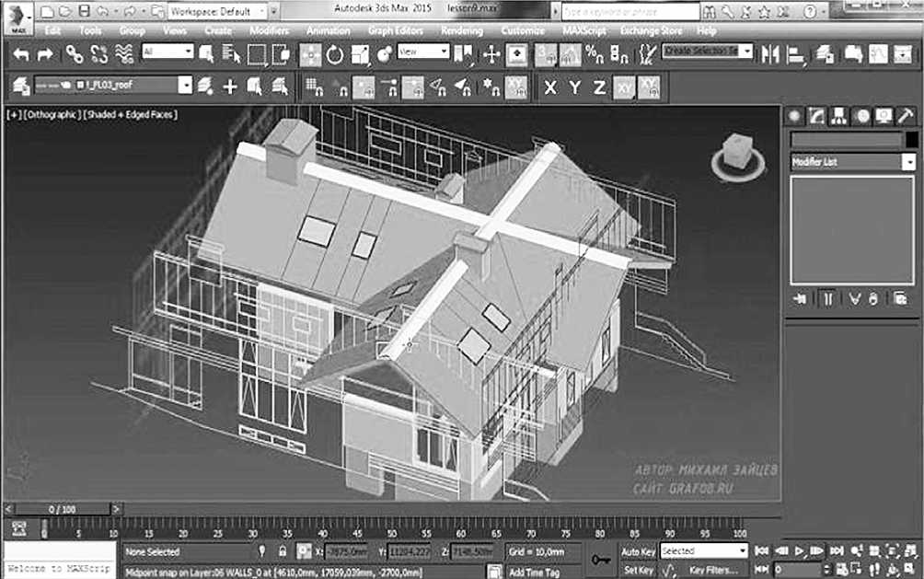The height and width of the screenshot is (579, 924).
Task: Activate the Select and Rotate tool
Action: click(335, 55)
